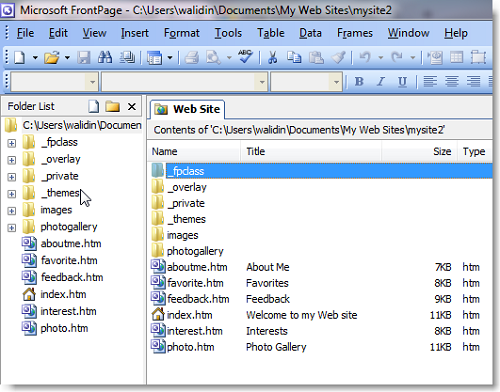
Task: Click the Insert Layer icon
Action: (x=478, y=58)
